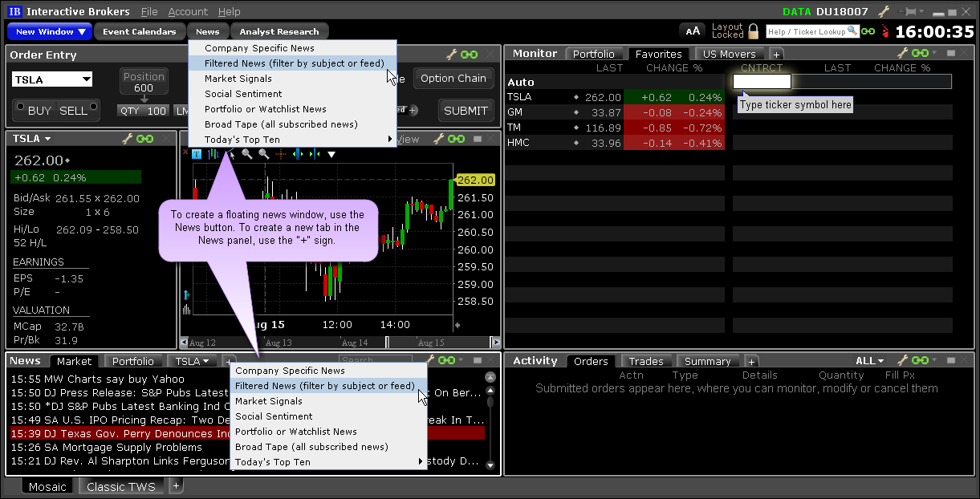Click the TSLA quote panel chain link icon
This screenshot has height=499, width=980.
[x=144, y=139]
